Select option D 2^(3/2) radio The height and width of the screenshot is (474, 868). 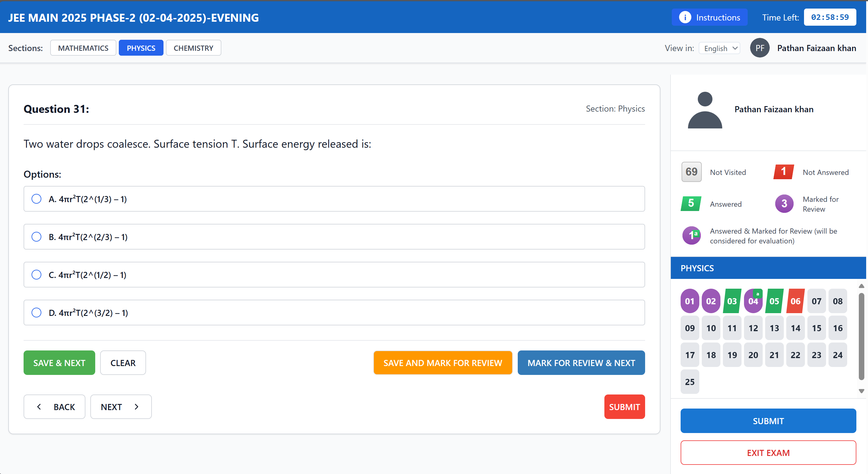(36, 313)
